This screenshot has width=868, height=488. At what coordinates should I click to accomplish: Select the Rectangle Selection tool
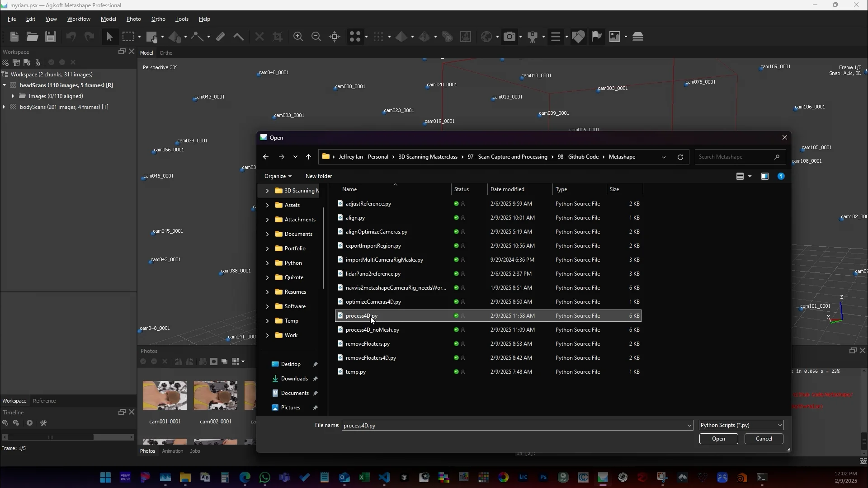click(128, 37)
